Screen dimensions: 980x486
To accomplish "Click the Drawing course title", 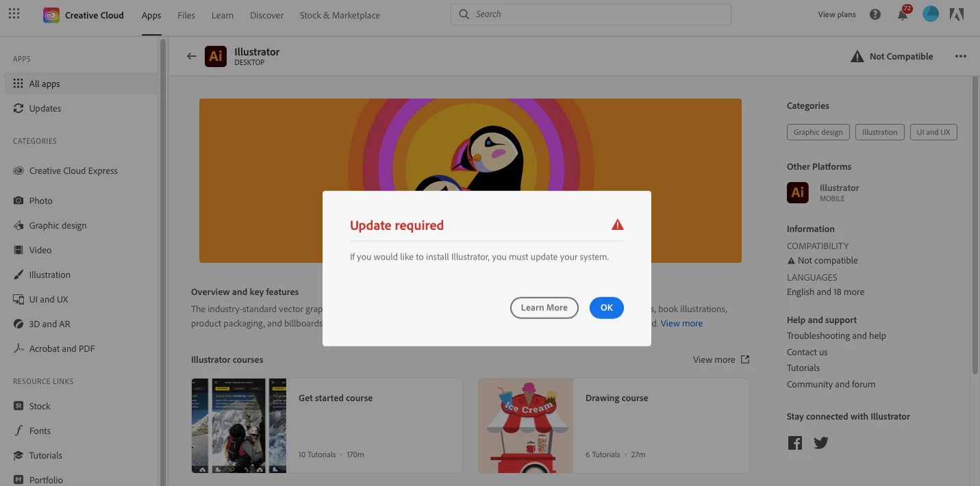I will [x=616, y=398].
